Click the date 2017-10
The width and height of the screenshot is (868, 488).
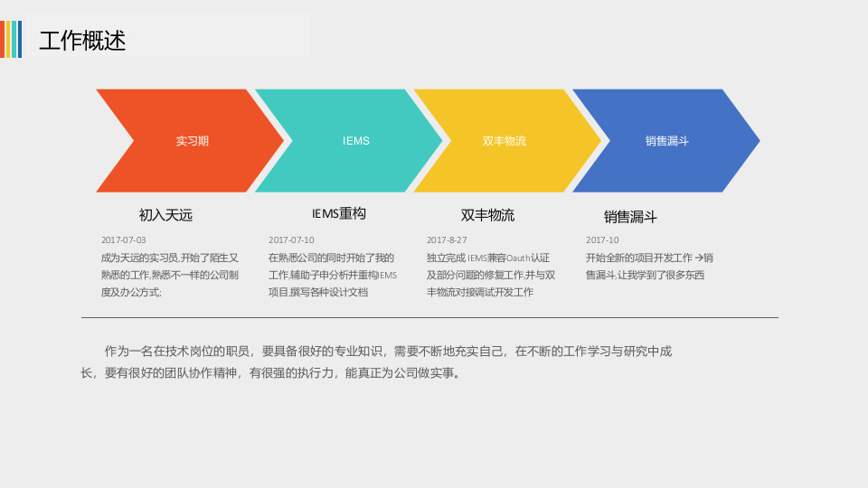pyautogui.click(x=602, y=240)
